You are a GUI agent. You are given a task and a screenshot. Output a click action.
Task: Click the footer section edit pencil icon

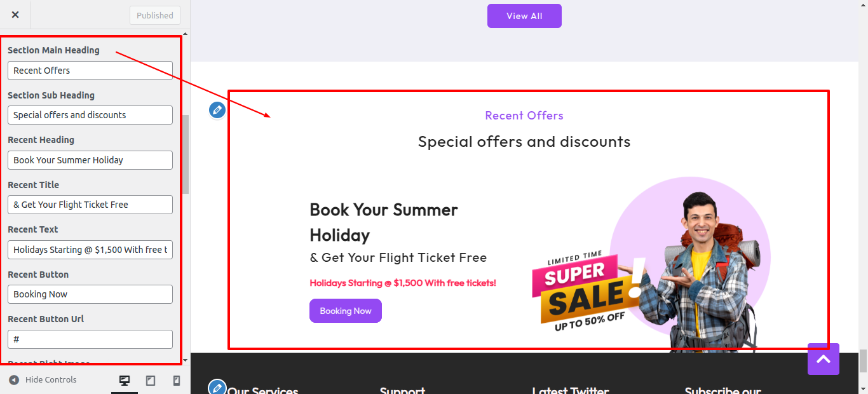(217, 387)
